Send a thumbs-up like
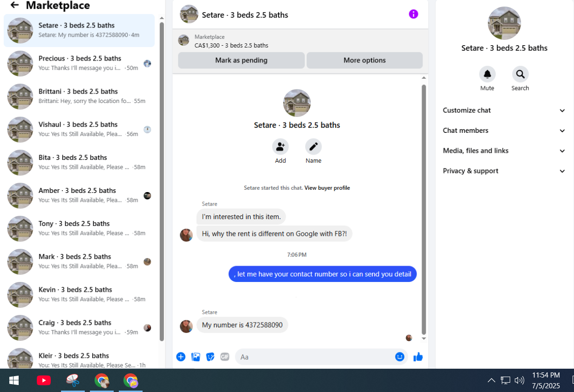This screenshot has height=392, width=574. [418, 357]
